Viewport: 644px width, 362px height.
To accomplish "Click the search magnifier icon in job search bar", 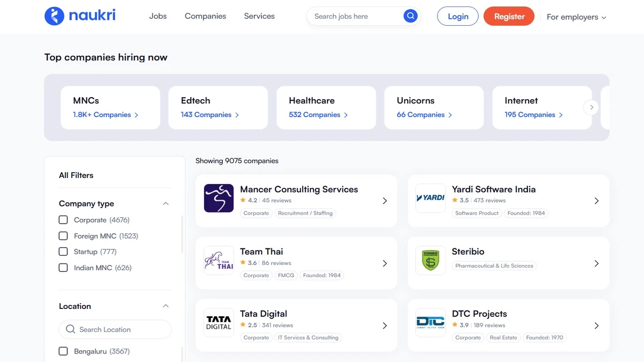I will [x=410, y=16].
